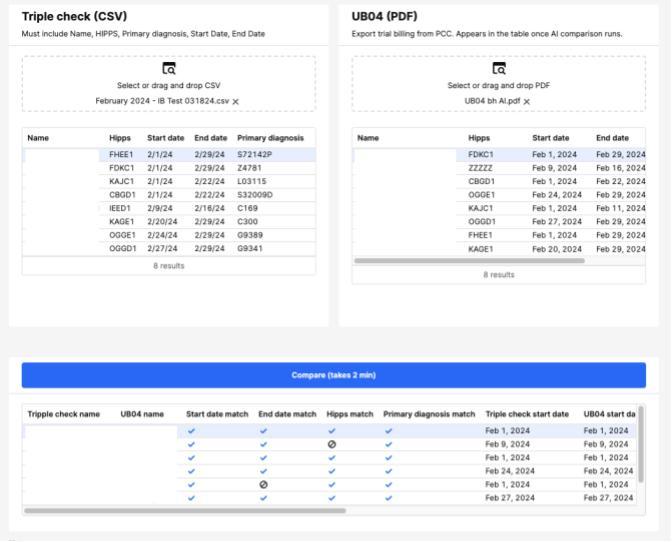Click the Hipps mismatch icon for Feb 9 row
Screen dimensions: 672x542
coord(332,444)
